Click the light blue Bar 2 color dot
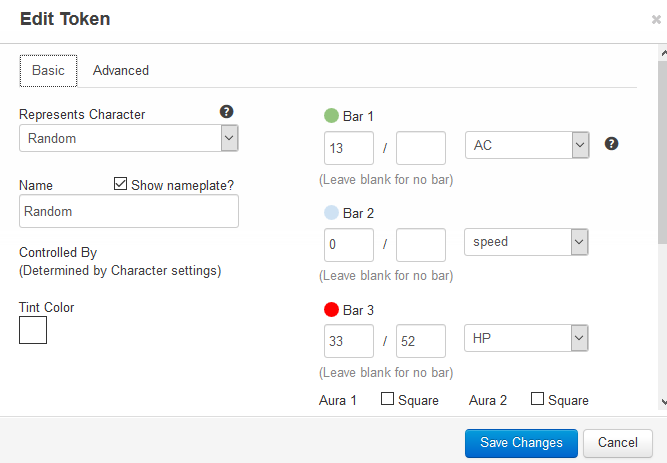Screen dimensions: 667x463 tap(331, 212)
